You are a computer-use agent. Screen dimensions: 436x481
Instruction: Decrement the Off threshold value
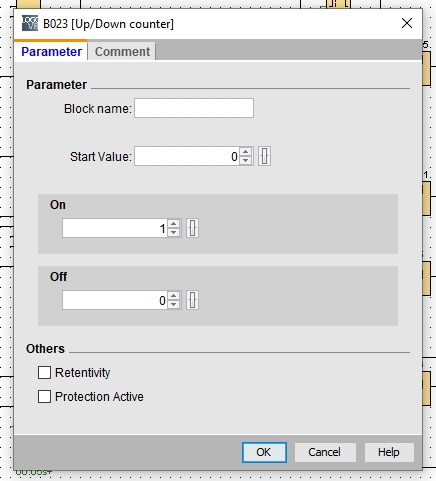click(173, 304)
